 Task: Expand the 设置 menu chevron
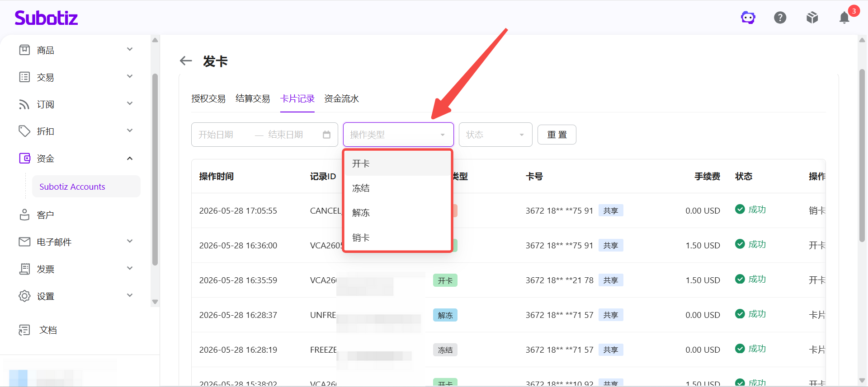click(130, 295)
